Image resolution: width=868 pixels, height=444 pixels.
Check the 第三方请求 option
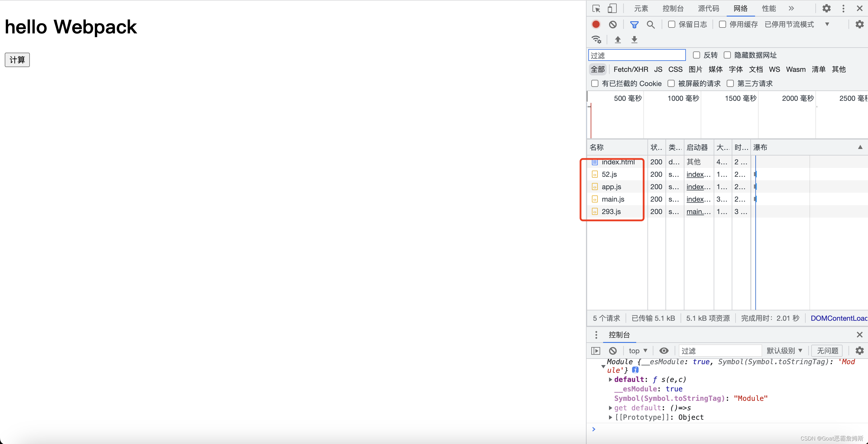point(730,83)
